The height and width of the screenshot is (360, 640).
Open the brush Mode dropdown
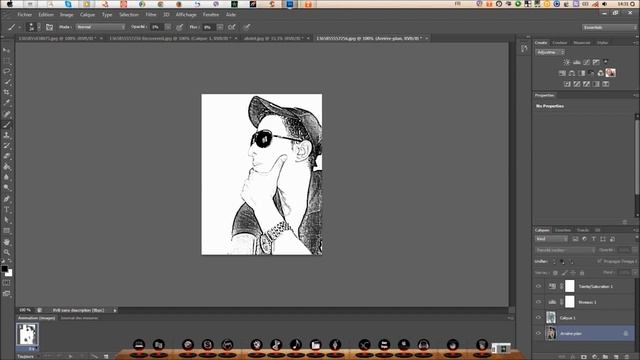[x=100, y=27]
